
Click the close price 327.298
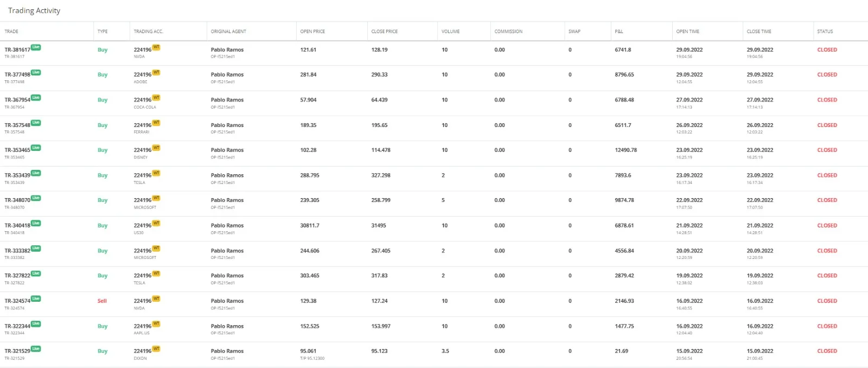pyautogui.click(x=381, y=175)
